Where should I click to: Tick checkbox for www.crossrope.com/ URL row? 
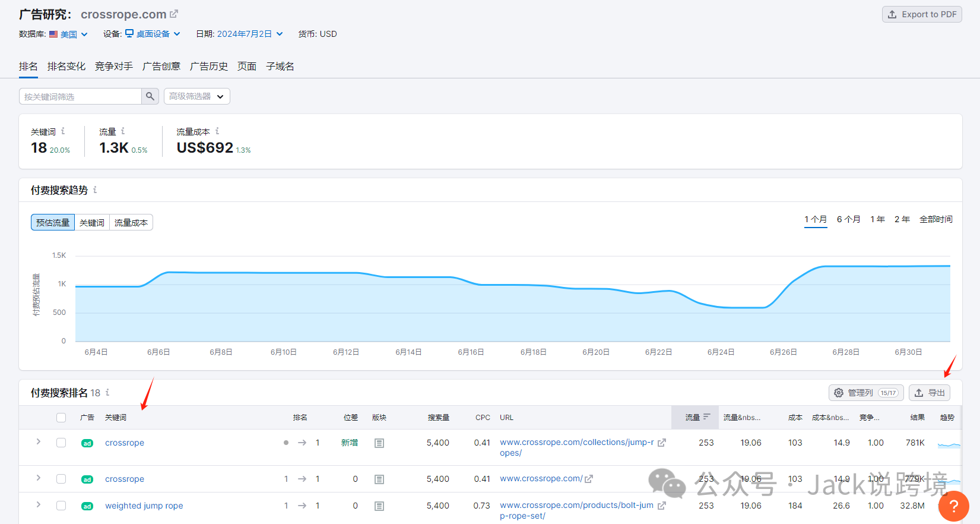[61, 479]
